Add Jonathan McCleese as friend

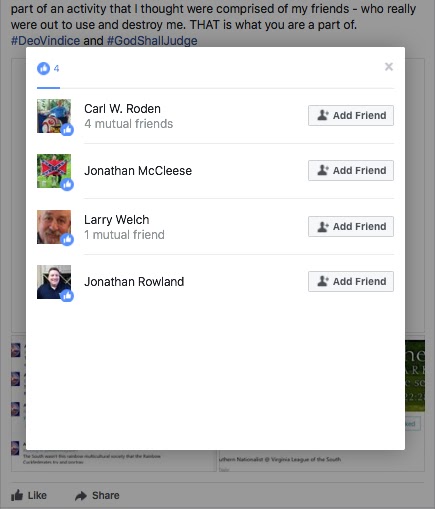tap(351, 170)
